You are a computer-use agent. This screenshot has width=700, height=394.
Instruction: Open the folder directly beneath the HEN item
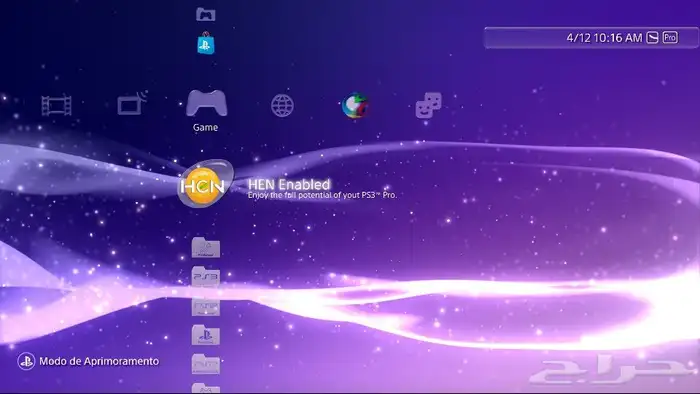click(206, 247)
